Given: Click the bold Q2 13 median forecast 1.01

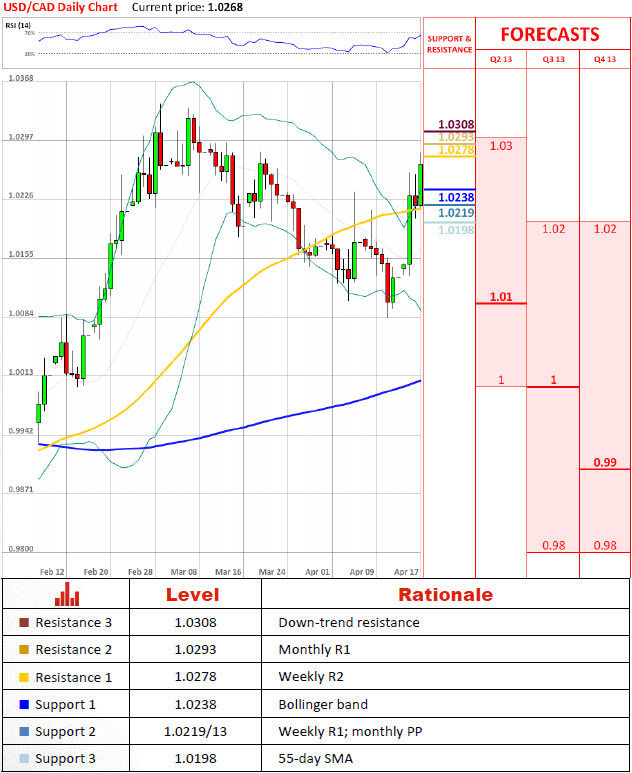Looking at the screenshot, I should tap(501, 297).
